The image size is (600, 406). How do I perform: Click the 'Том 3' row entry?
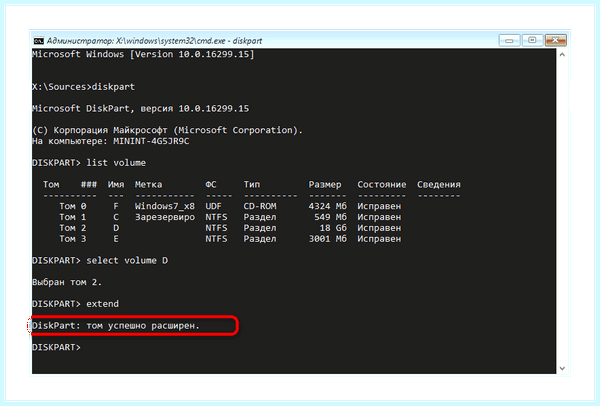pyautogui.click(x=73, y=239)
